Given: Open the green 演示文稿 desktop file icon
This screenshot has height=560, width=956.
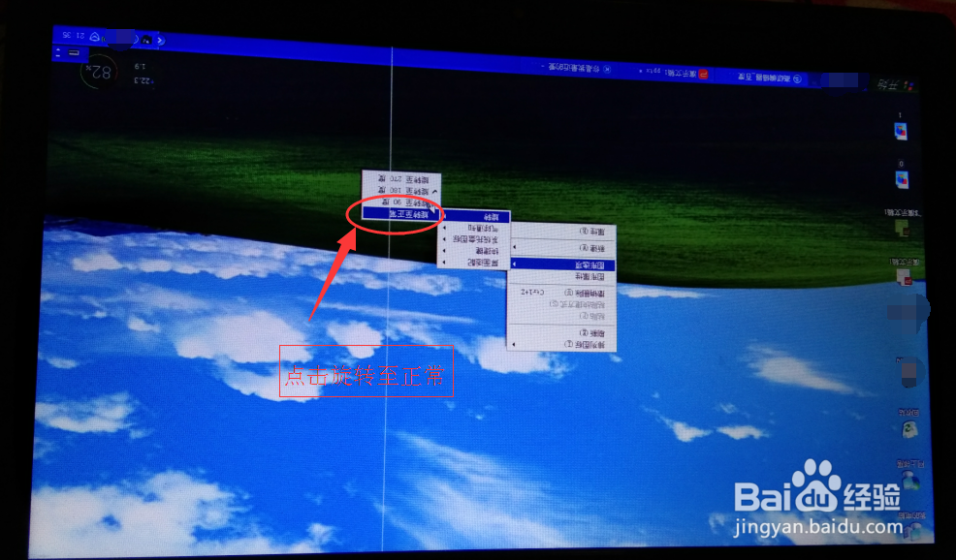Looking at the screenshot, I should 902,228.
